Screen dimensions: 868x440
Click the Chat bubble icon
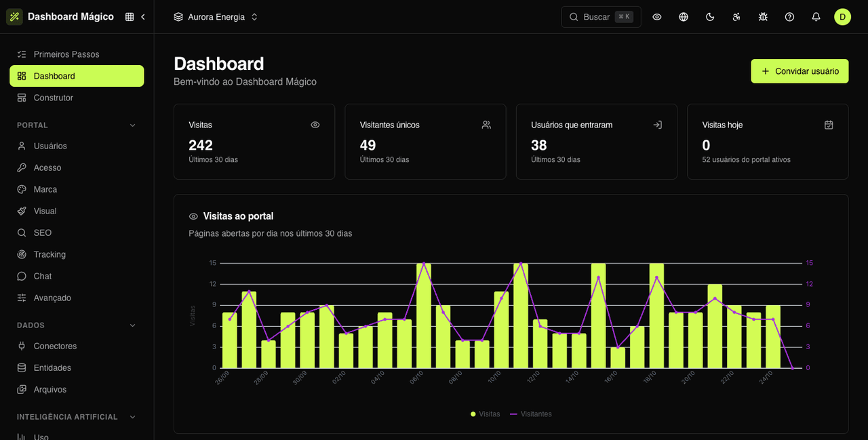click(22, 276)
